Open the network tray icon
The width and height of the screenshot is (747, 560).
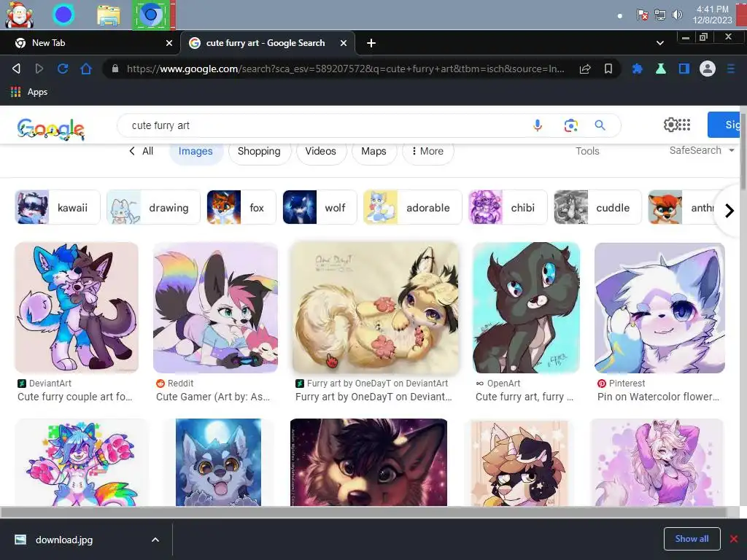659,15
